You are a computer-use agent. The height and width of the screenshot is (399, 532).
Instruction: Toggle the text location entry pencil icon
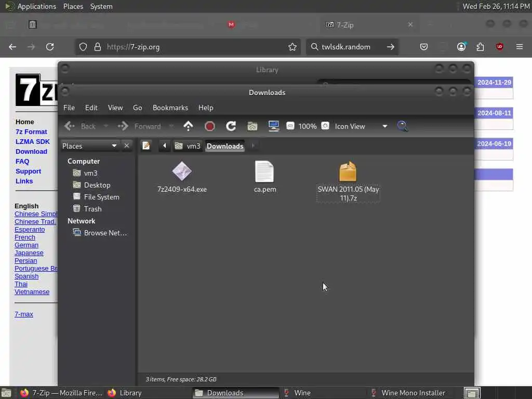coord(146,146)
